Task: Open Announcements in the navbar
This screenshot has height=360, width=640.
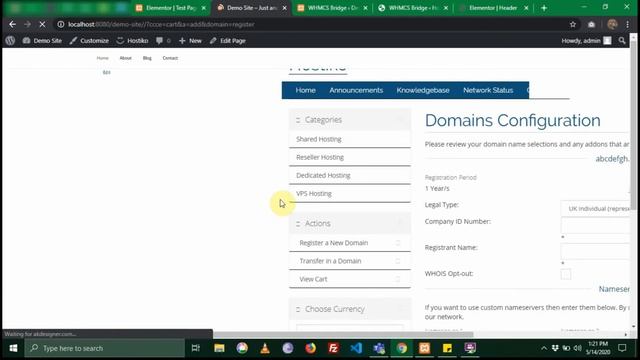Action: (356, 90)
